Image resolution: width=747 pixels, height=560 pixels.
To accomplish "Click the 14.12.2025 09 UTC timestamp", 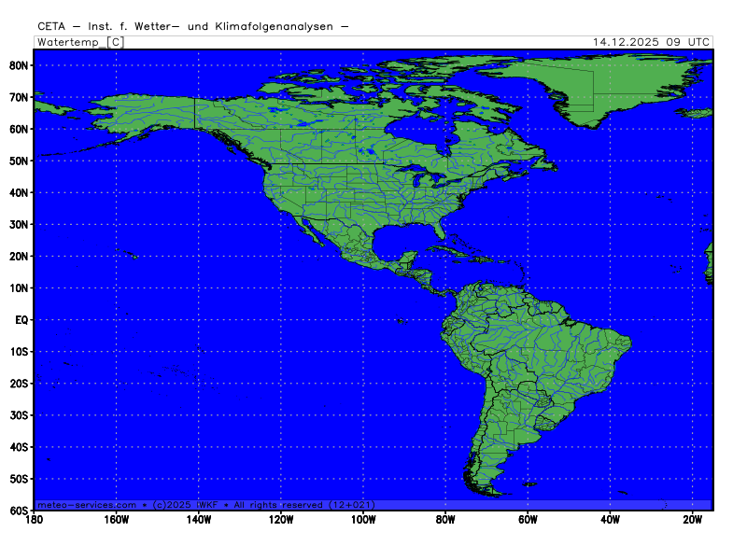I will pos(652,42).
